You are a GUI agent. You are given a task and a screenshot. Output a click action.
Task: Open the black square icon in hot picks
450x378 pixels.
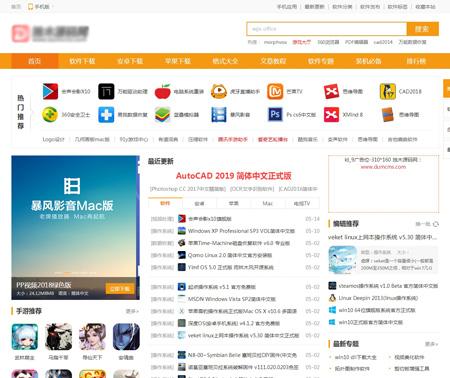coord(106,91)
